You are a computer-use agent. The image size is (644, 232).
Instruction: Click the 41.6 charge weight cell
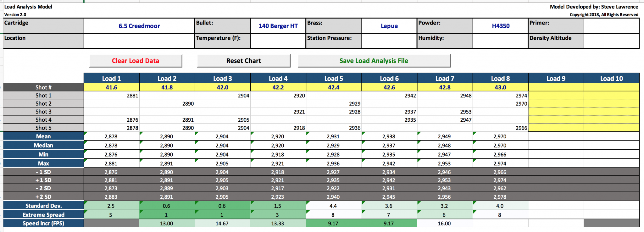coord(112,87)
